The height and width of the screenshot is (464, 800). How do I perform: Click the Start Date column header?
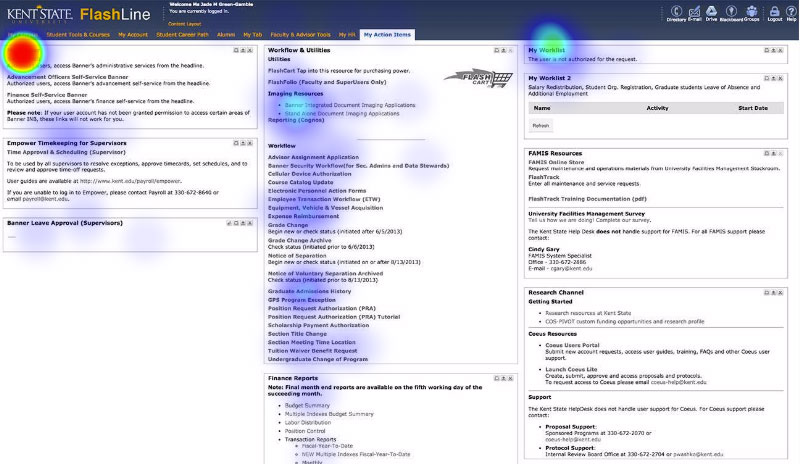tap(753, 108)
